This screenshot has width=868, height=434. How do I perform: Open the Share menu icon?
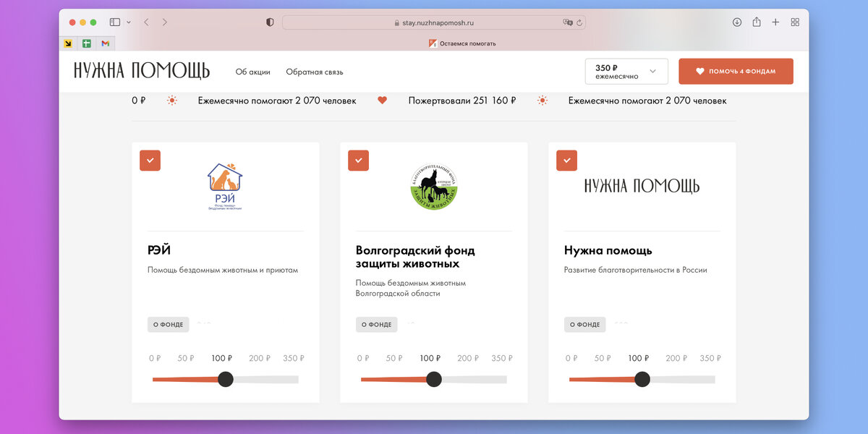click(x=757, y=22)
